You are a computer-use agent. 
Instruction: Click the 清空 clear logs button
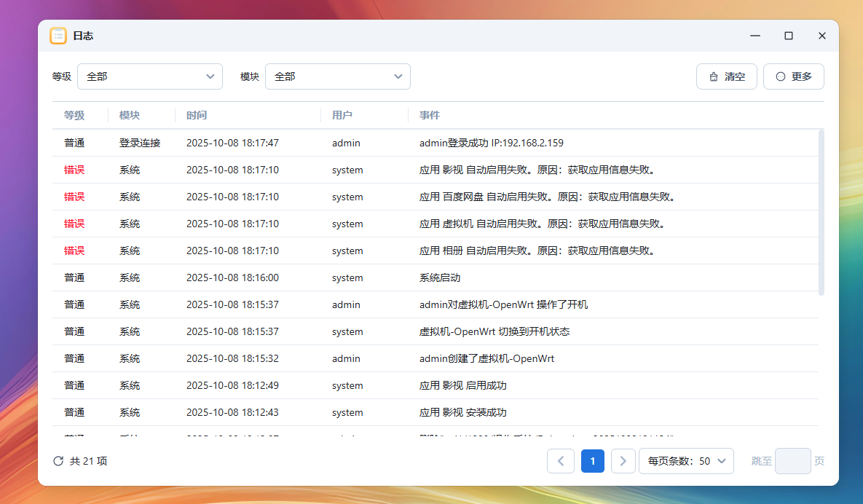[726, 76]
